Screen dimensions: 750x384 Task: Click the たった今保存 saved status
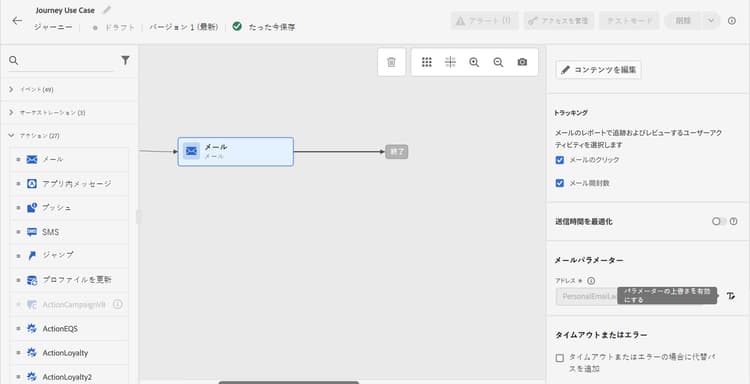point(272,27)
